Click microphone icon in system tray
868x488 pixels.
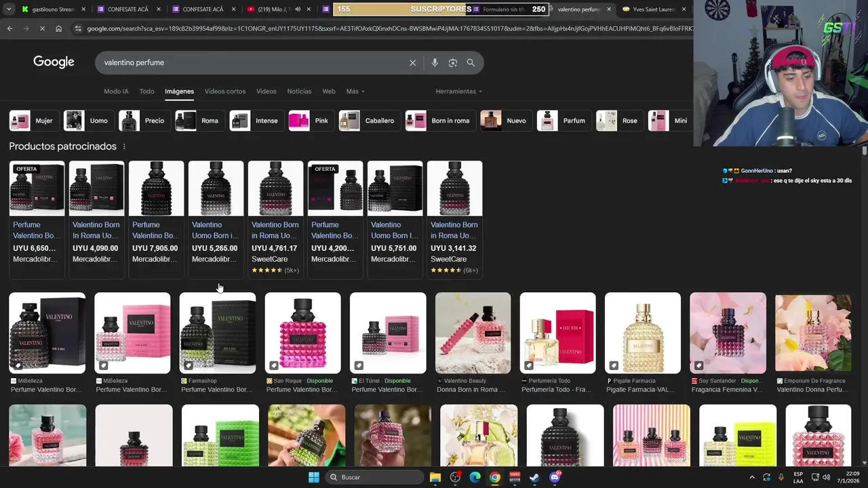point(781,477)
